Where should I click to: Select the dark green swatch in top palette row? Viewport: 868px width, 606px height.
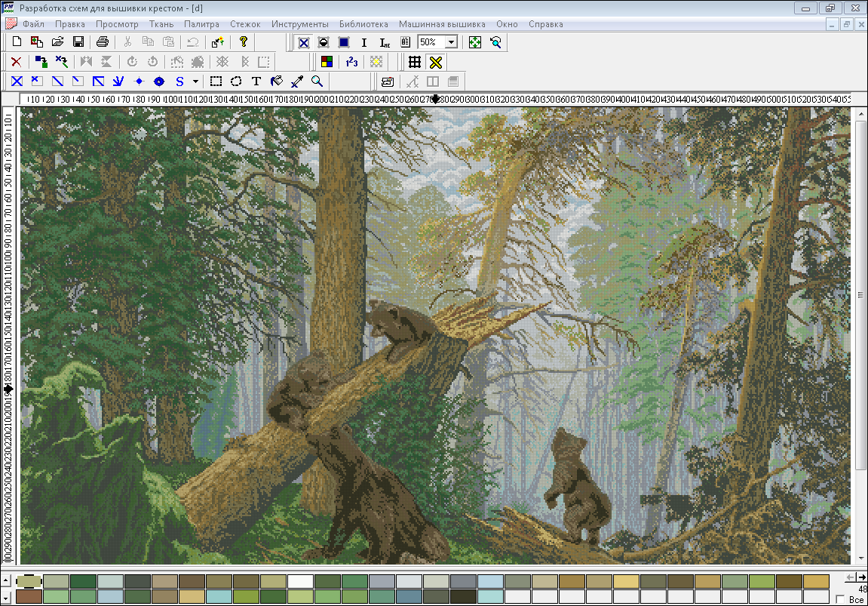[x=83, y=581]
